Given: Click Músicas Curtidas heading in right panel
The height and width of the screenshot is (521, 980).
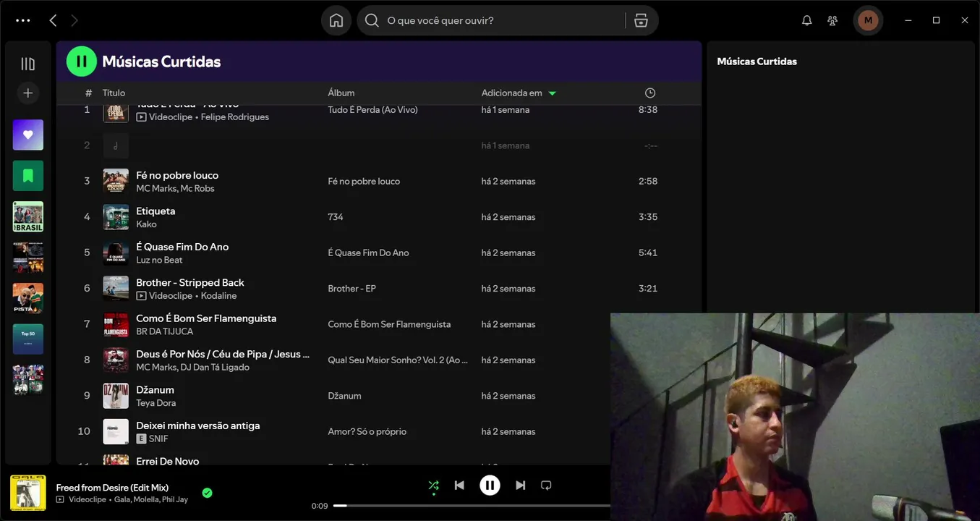Looking at the screenshot, I should (x=757, y=62).
